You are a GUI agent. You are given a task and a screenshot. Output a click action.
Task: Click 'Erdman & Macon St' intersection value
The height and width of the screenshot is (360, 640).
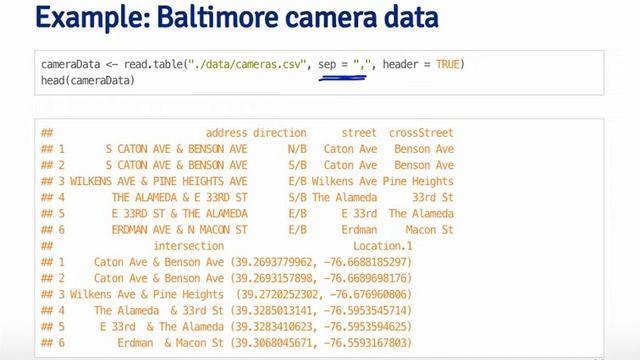tap(171, 343)
